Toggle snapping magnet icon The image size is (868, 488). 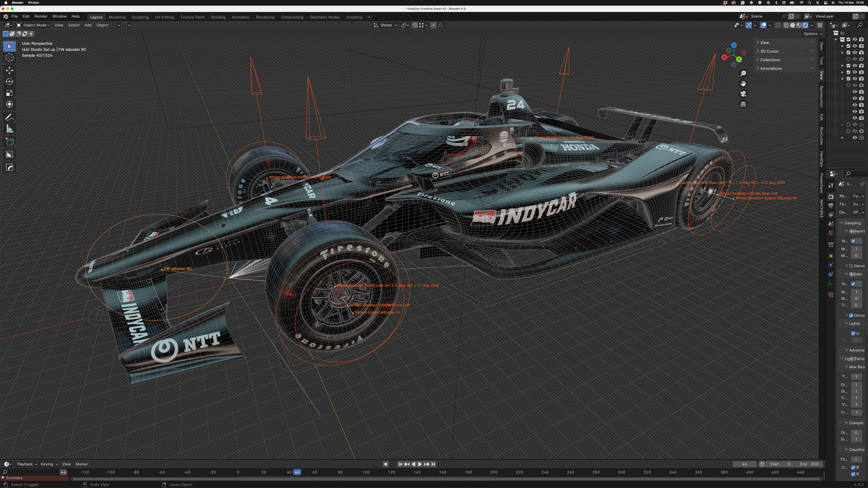[x=415, y=25]
